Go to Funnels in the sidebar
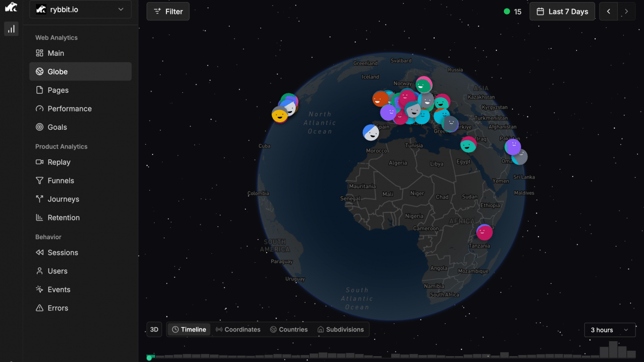Viewport: 644px width, 362px height. click(61, 181)
